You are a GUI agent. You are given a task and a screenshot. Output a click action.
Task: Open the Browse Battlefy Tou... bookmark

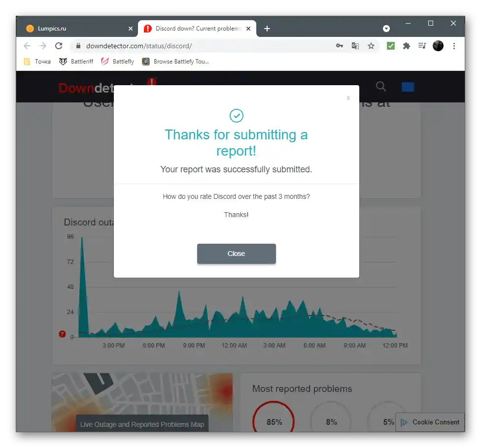click(175, 62)
